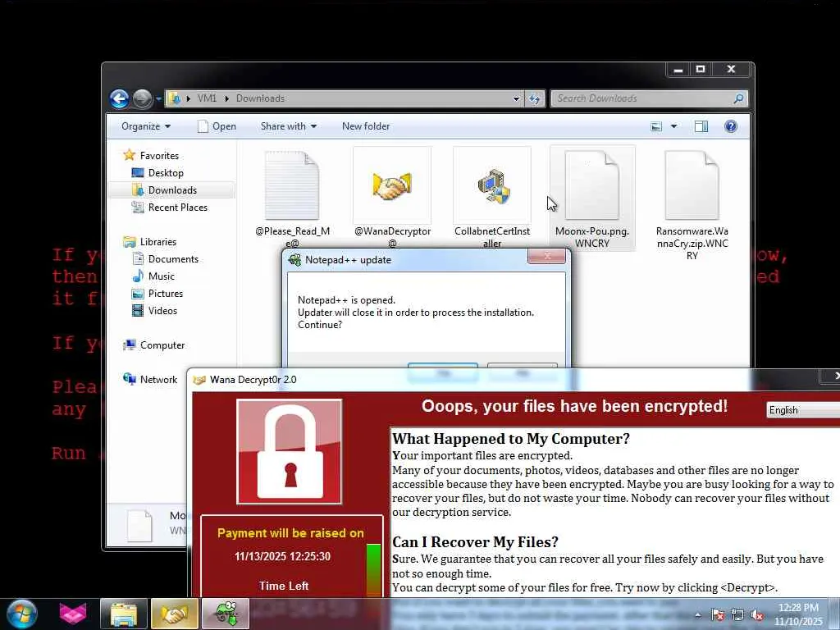
Task: Click the volume tray icon
Action: coord(757,615)
